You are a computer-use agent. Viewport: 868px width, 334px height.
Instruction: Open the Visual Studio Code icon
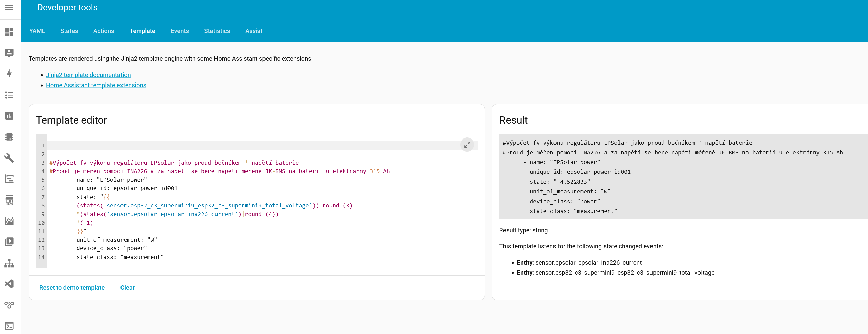[9, 284]
